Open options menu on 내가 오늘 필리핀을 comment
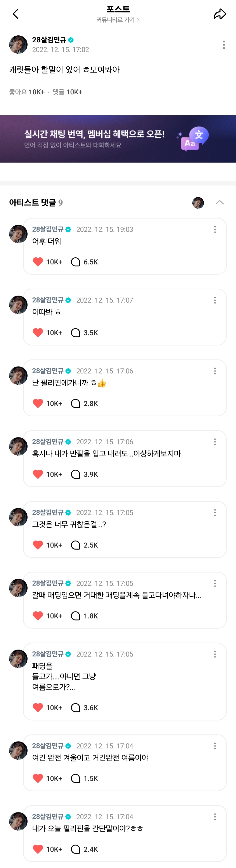The height and width of the screenshot is (868, 236). (215, 816)
